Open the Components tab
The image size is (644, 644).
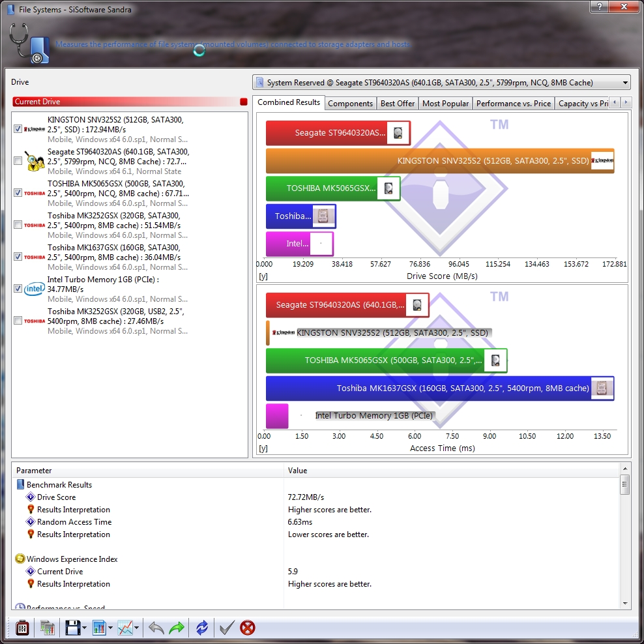[350, 104]
